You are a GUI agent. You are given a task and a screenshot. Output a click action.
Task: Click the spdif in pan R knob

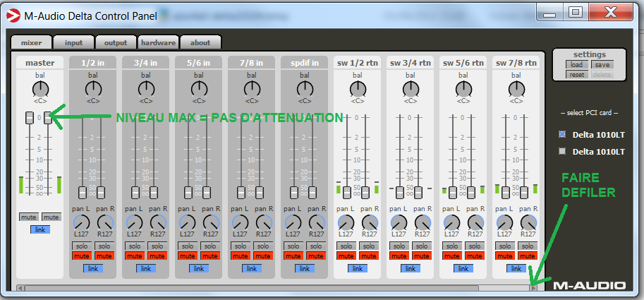pyautogui.click(x=317, y=223)
